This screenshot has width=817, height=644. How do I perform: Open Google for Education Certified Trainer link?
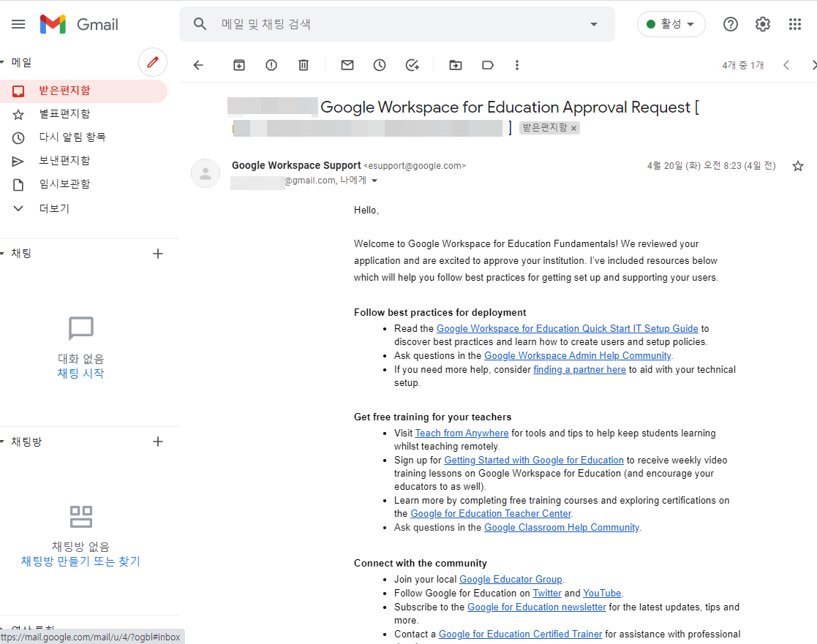point(520,634)
